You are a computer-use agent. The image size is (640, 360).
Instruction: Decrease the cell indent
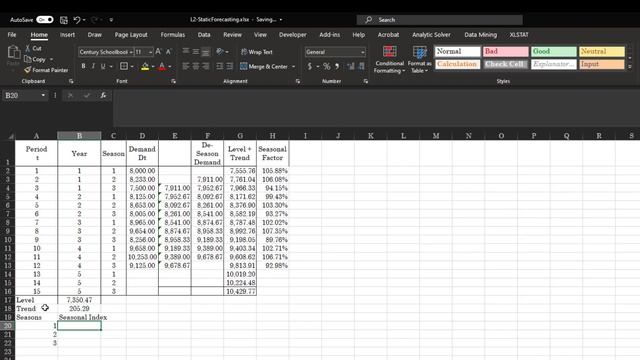click(220, 66)
